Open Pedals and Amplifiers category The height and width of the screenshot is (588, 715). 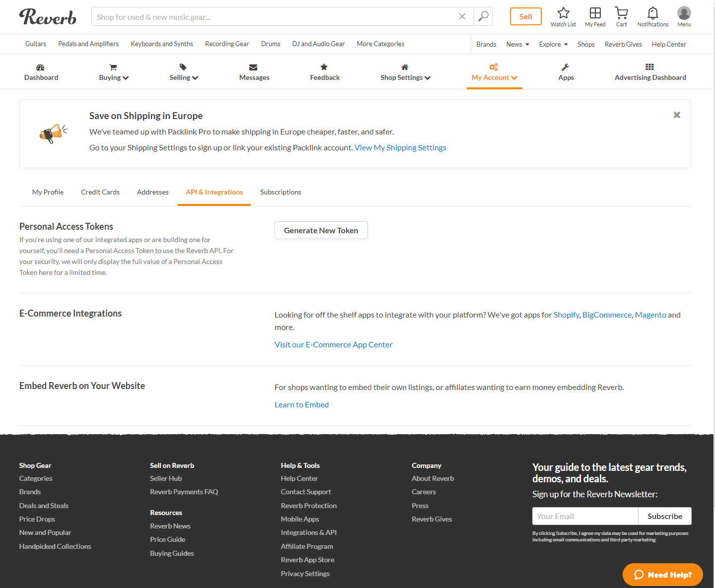pos(88,44)
